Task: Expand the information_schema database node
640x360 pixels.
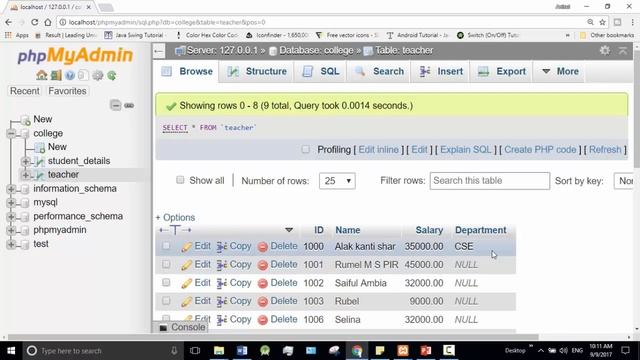Action: click(x=11, y=189)
